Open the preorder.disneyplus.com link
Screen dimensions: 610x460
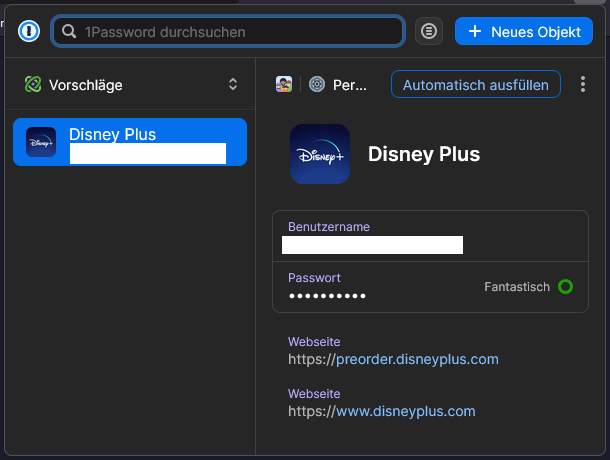pos(417,359)
